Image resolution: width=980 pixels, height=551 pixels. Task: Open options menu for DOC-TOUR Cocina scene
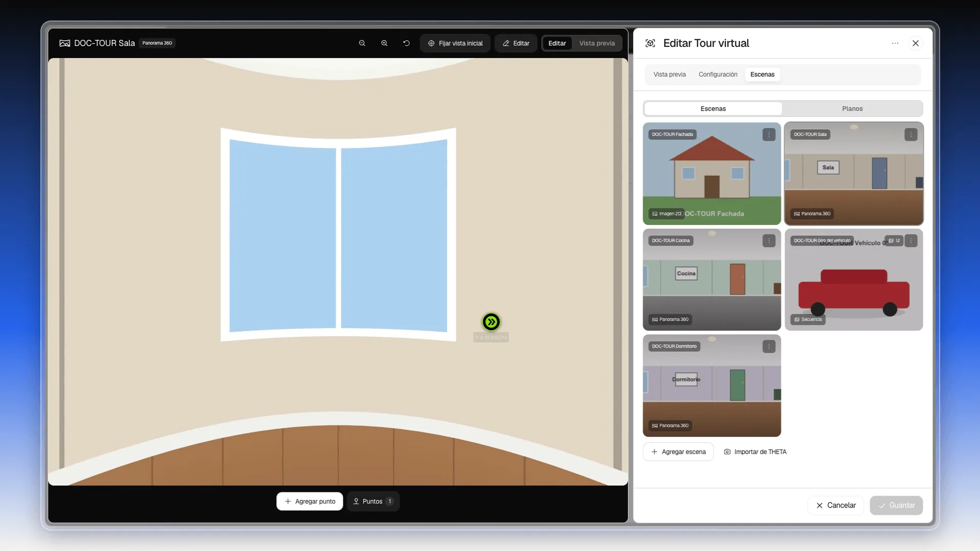[x=769, y=241]
